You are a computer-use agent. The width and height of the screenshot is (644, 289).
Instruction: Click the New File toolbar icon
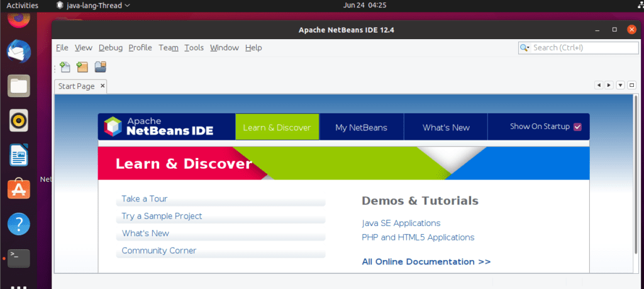pyautogui.click(x=65, y=67)
